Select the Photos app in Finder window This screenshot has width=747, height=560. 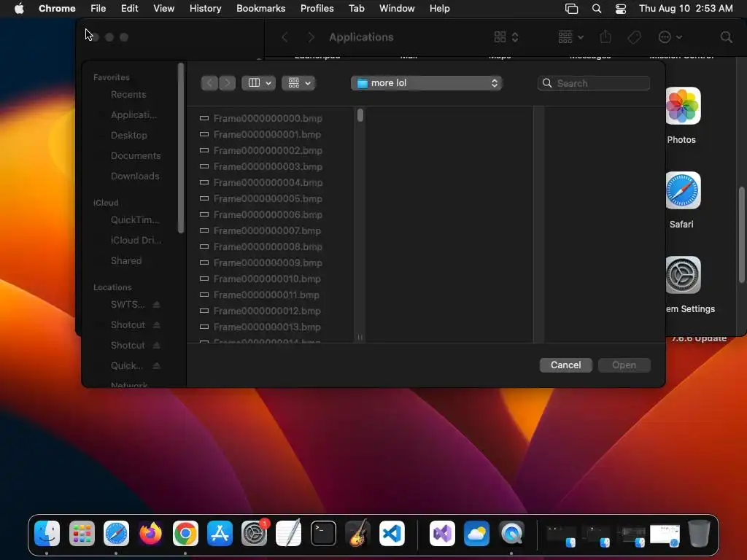683,106
